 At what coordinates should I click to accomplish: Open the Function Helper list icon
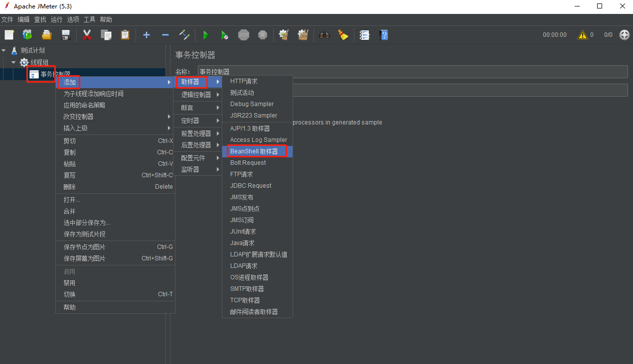pos(364,35)
